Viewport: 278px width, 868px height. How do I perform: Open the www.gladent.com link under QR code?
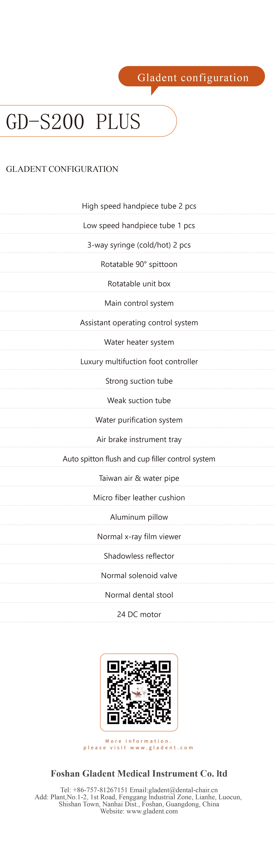(x=162, y=748)
